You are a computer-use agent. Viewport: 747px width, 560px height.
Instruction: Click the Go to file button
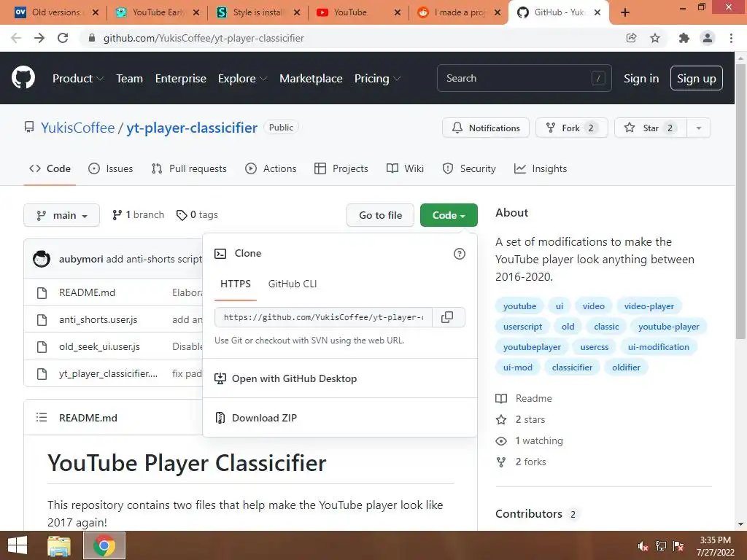click(x=381, y=215)
